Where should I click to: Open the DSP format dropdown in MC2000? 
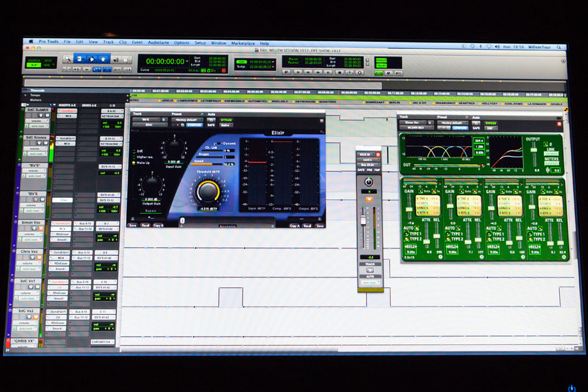(491, 128)
